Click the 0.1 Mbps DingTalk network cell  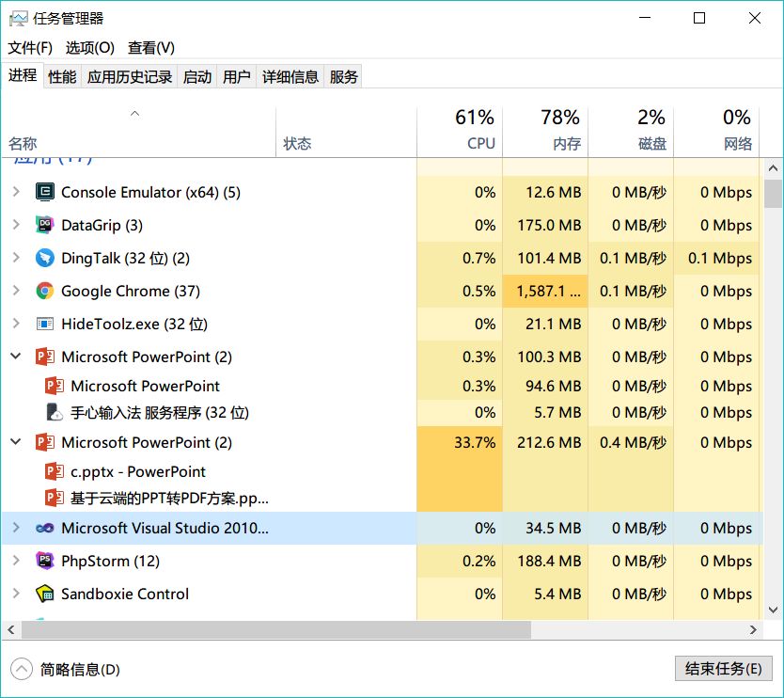[x=716, y=258]
